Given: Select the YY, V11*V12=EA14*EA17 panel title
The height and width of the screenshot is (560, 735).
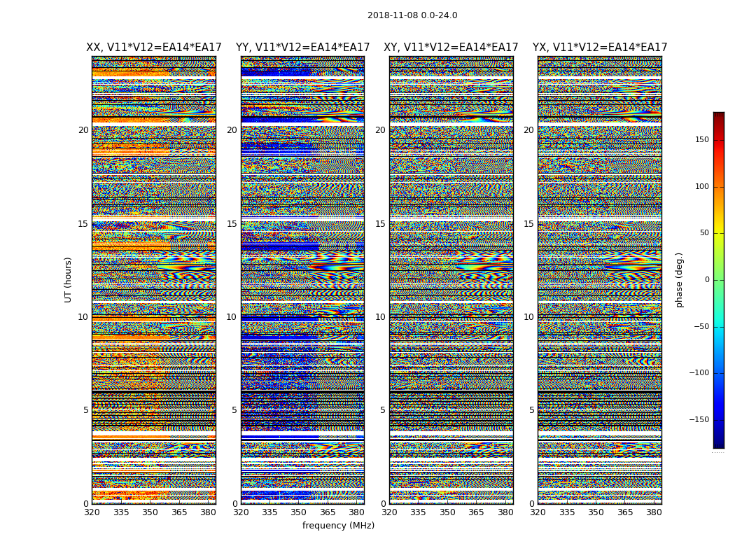Looking at the screenshot, I should click(x=303, y=48).
